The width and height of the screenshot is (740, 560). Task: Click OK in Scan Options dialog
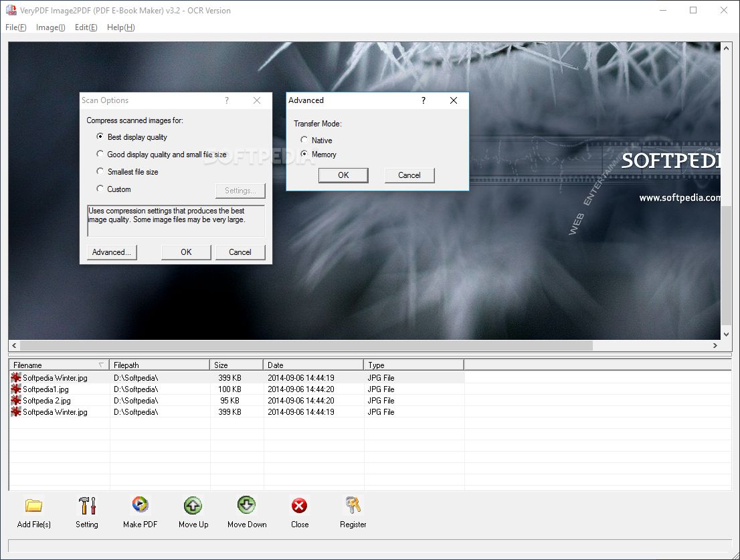[186, 252]
